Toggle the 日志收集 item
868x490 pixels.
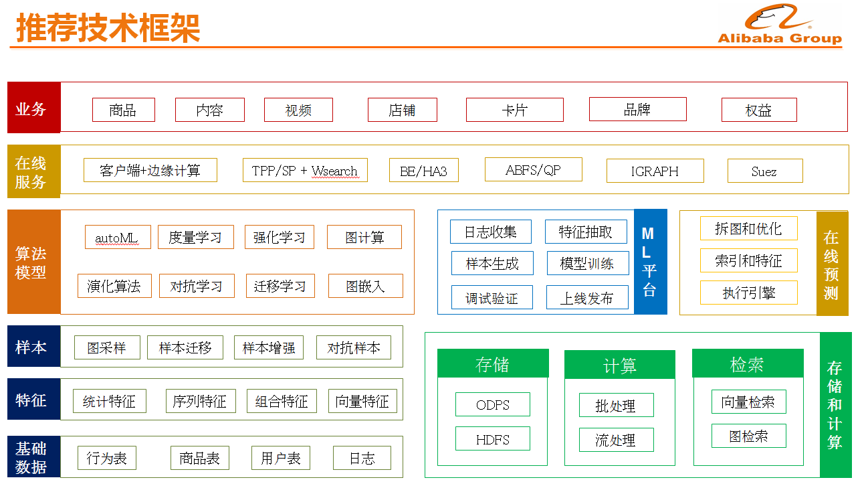[x=491, y=232]
